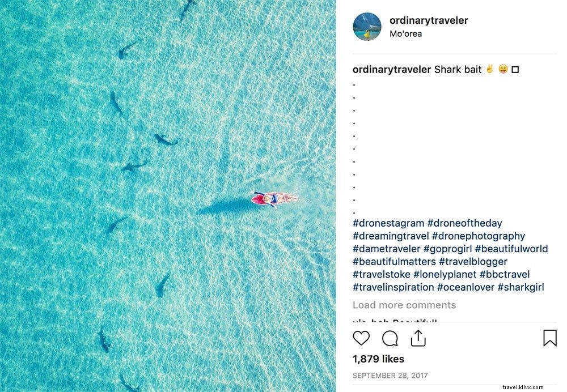Open the #droneoftheday hashtag

coord(467,223)
